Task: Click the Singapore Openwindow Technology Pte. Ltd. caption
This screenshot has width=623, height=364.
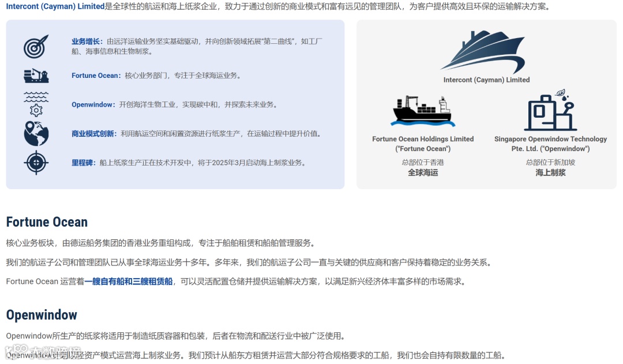Action: pyautogui.click(x=550, y=144)
